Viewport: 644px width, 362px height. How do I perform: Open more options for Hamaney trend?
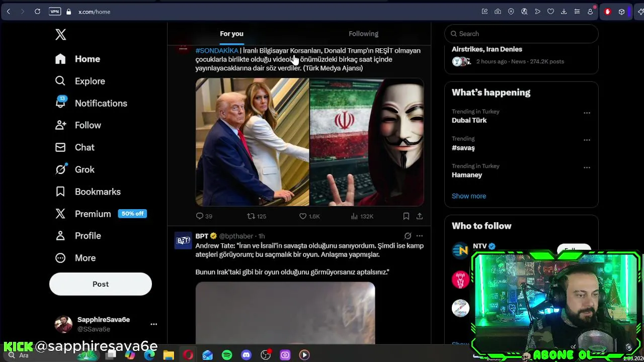click(587, 167)
